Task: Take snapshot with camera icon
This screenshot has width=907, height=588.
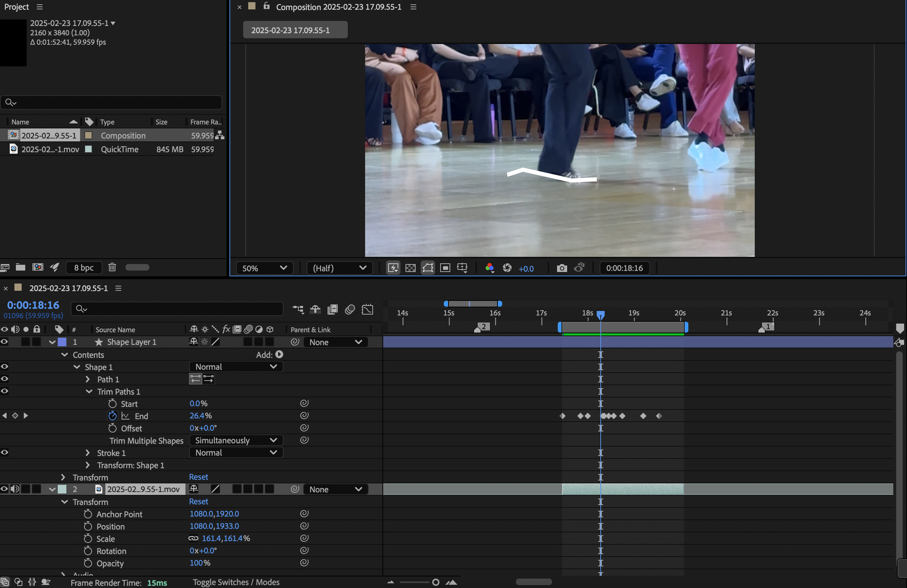Action: pyautogui.click(x=562, y=268)
